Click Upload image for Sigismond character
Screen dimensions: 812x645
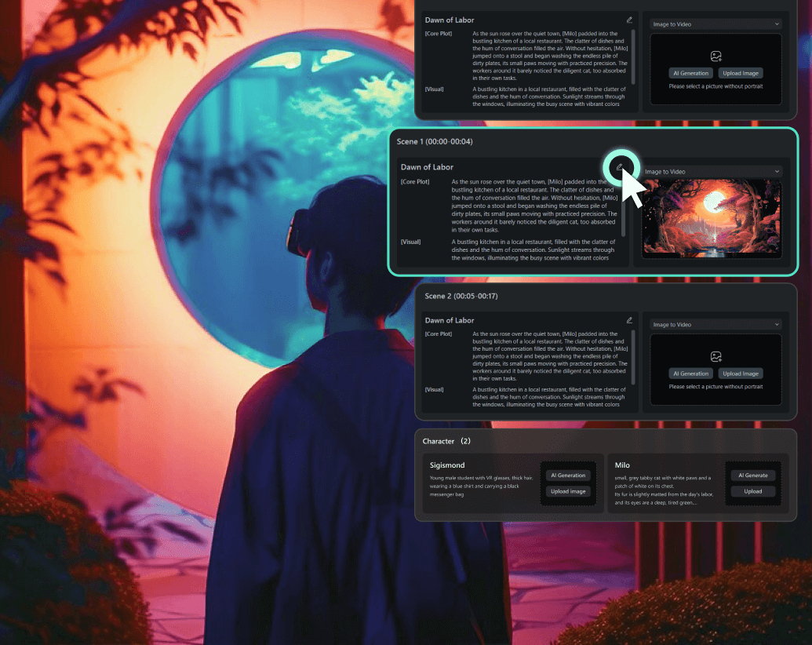(x=568, y=491)
